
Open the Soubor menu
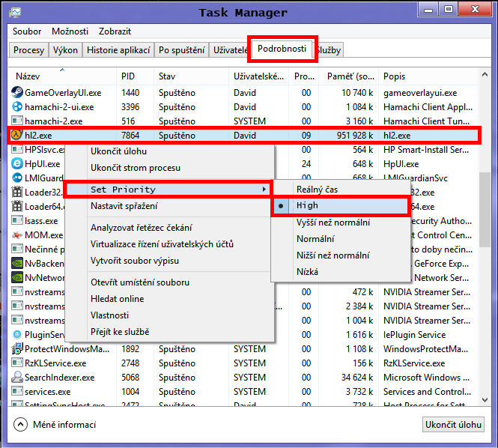(x=27, y=31)
